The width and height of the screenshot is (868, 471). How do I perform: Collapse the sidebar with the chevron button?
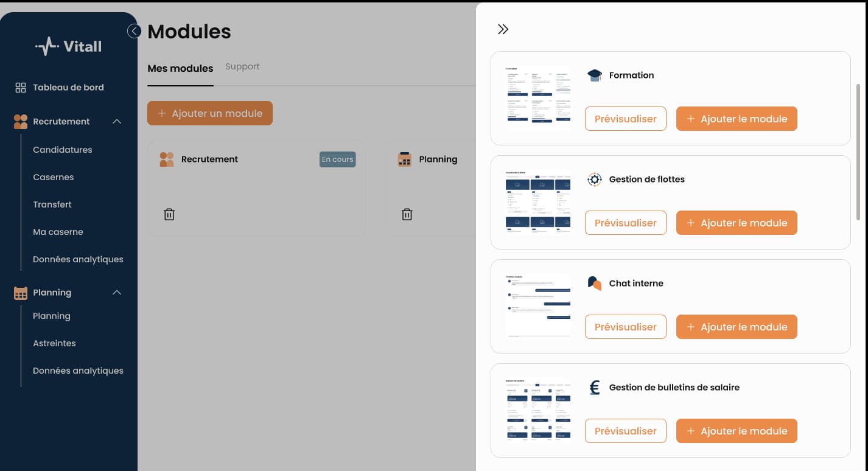(134, 31)
